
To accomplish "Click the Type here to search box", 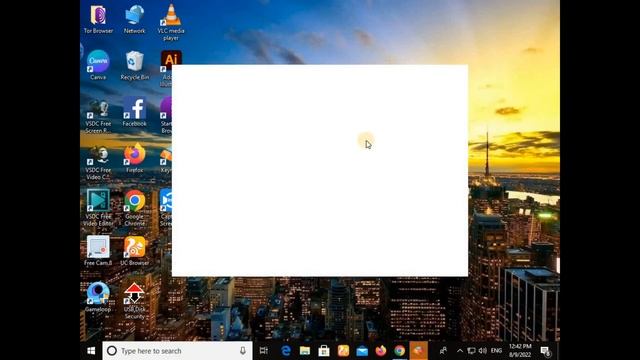I will tap(177, 351).
